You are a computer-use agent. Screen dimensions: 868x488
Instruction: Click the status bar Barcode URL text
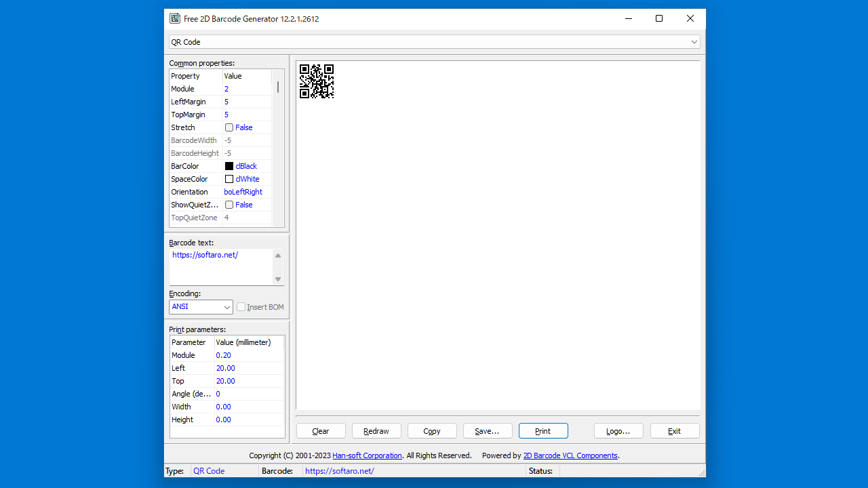(340, 471)
